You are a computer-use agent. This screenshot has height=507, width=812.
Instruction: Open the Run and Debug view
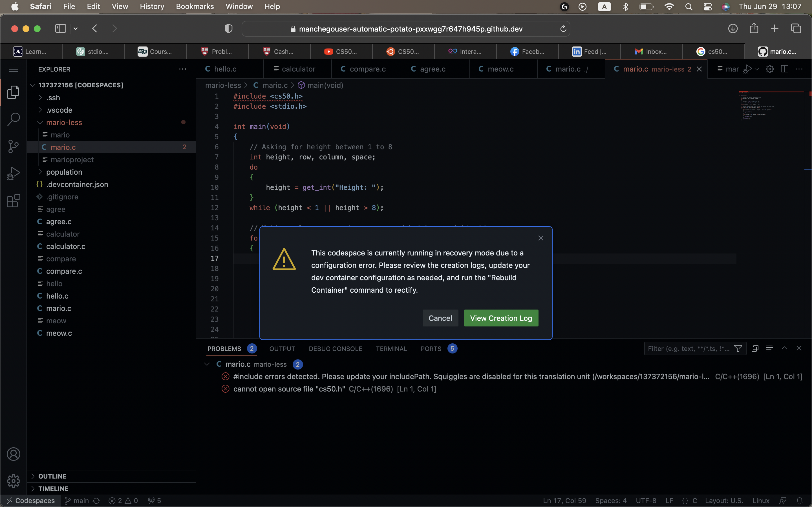click(x=14, y=173)
